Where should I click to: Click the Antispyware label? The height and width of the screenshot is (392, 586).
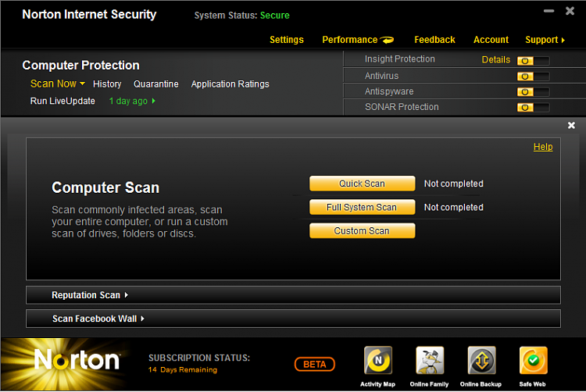click(389, 91)
